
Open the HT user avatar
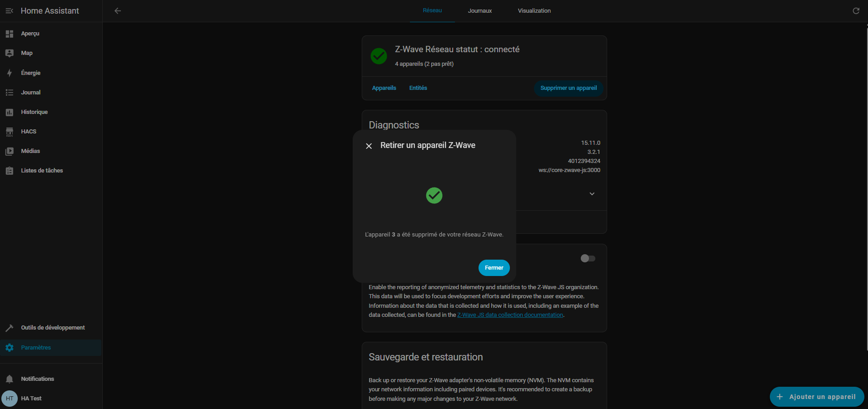[x=10, y=399]
